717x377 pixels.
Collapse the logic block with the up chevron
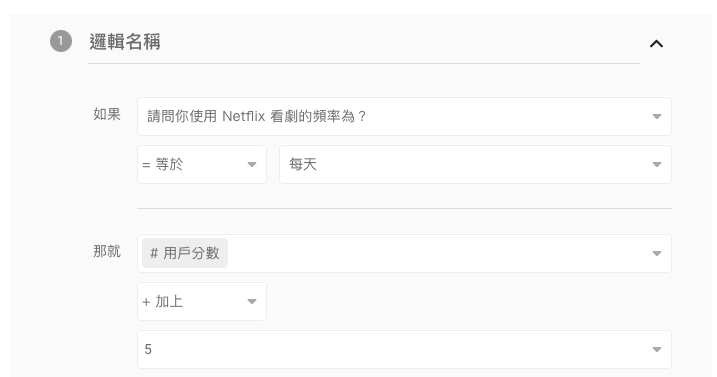pos(656,43)
